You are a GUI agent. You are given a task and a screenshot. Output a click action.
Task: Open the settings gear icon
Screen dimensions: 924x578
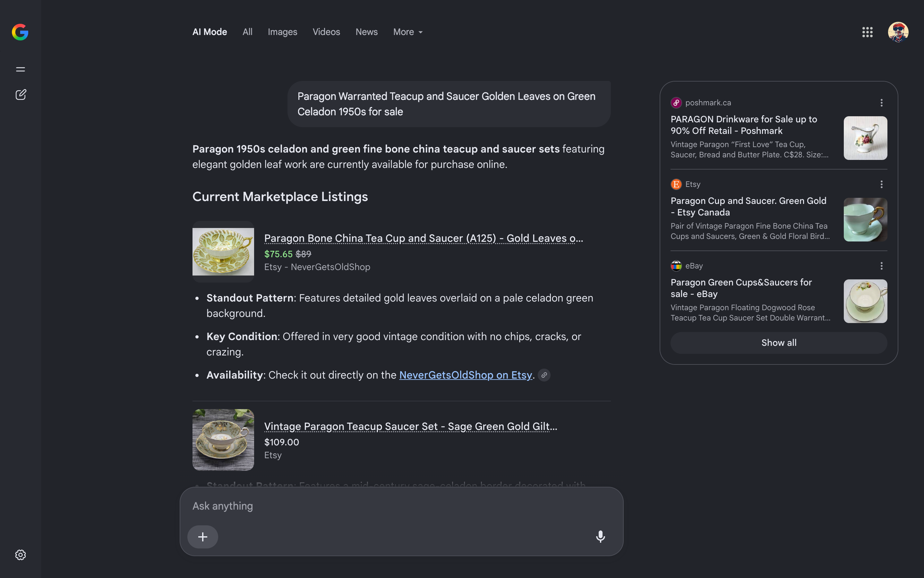point(21,555)
